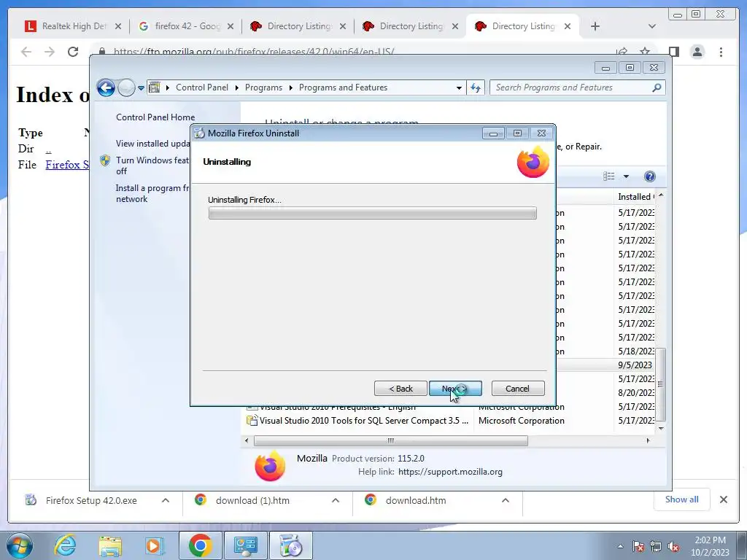Click the taskbar clock showing 2:02 PM
The width and height of the screenshot is (747, 560).
(710, 546)
